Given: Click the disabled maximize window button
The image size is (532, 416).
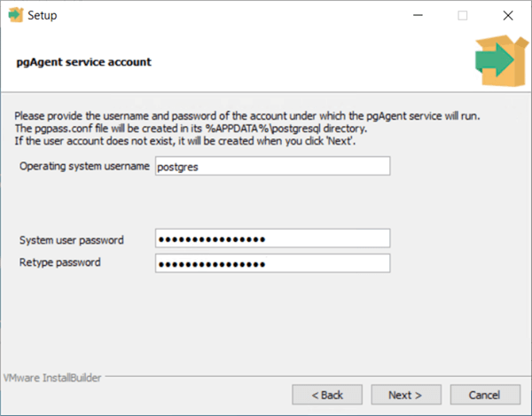Looking at the screenshot, I should pos(462,15).
